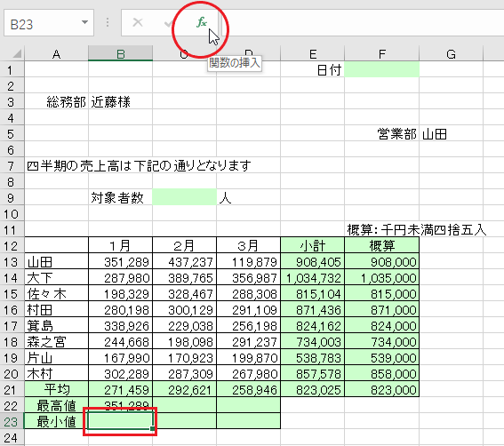This screenshot has width=504, height=446.
Task: Select column G header
Action: [x=451, y=53]
